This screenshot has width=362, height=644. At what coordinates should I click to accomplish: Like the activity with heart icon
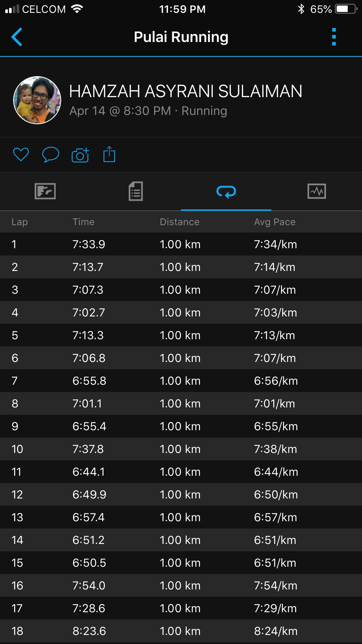click(x=21, y=154)
